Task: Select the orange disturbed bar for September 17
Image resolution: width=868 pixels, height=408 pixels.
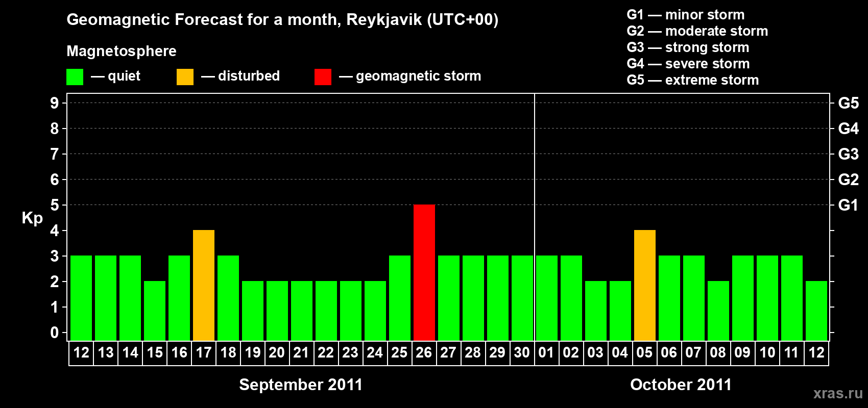Action: 204,285
